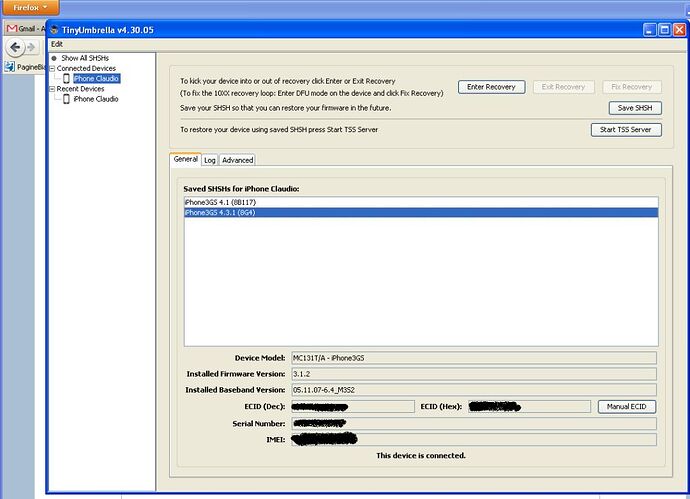Image resolution: width=690 pixels, height=499 pixels.
Task: Open the Firefox menu button
Action: point(29,7)
